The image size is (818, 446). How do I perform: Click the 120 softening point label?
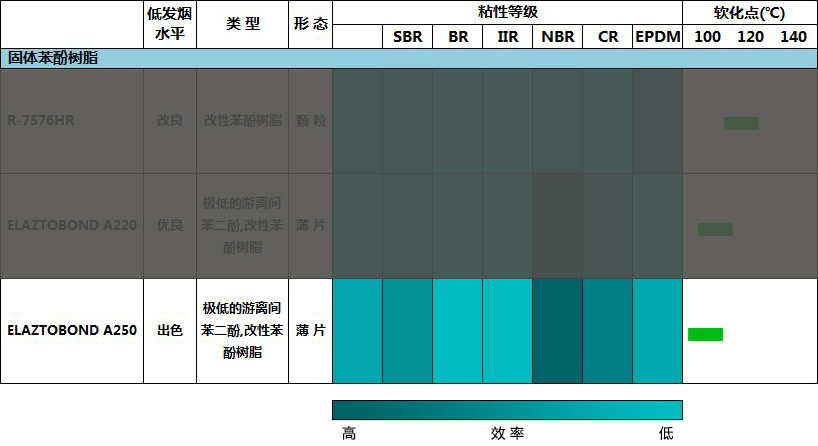(x=750, y=37)
